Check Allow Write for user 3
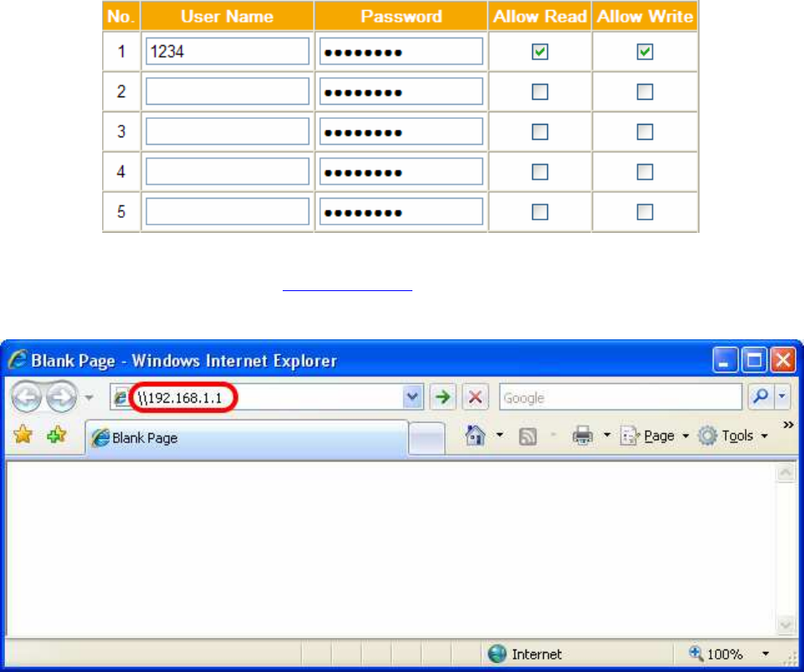 [x=645, y=132]
